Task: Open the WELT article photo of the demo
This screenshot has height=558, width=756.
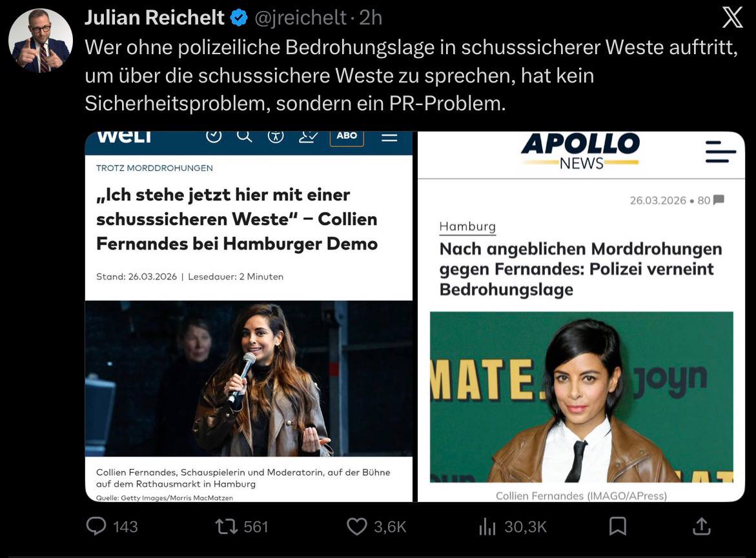Action: coord(249,379)
